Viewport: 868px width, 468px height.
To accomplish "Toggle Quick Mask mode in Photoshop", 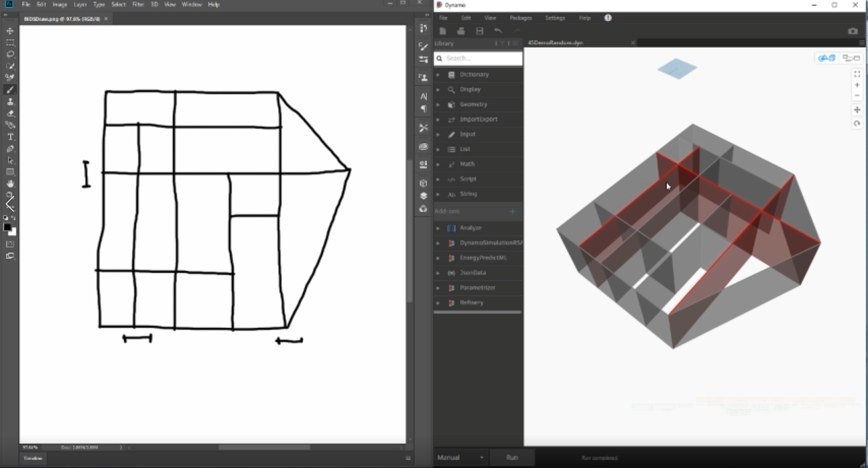I will pyautogui.click(x=10, y=244).
